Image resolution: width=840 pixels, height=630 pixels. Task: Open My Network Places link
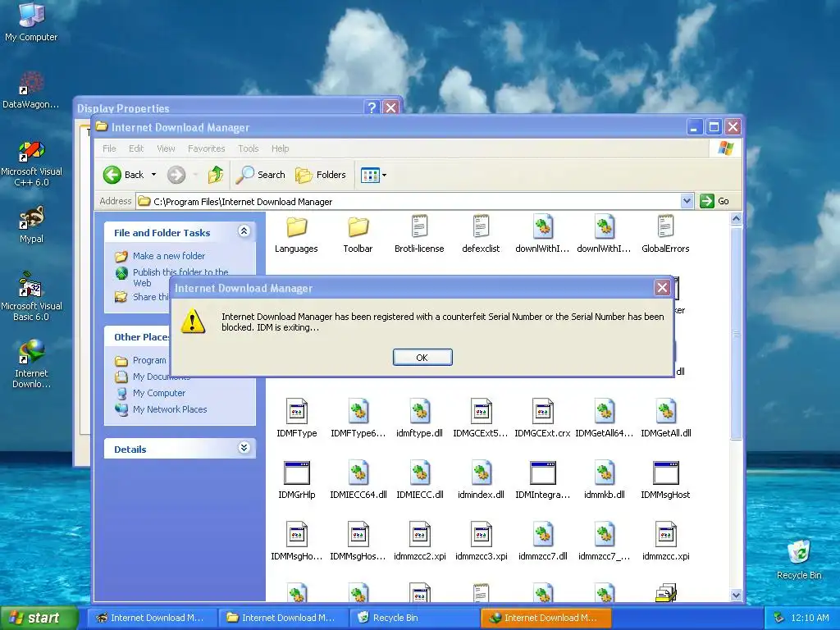(170, 409)
